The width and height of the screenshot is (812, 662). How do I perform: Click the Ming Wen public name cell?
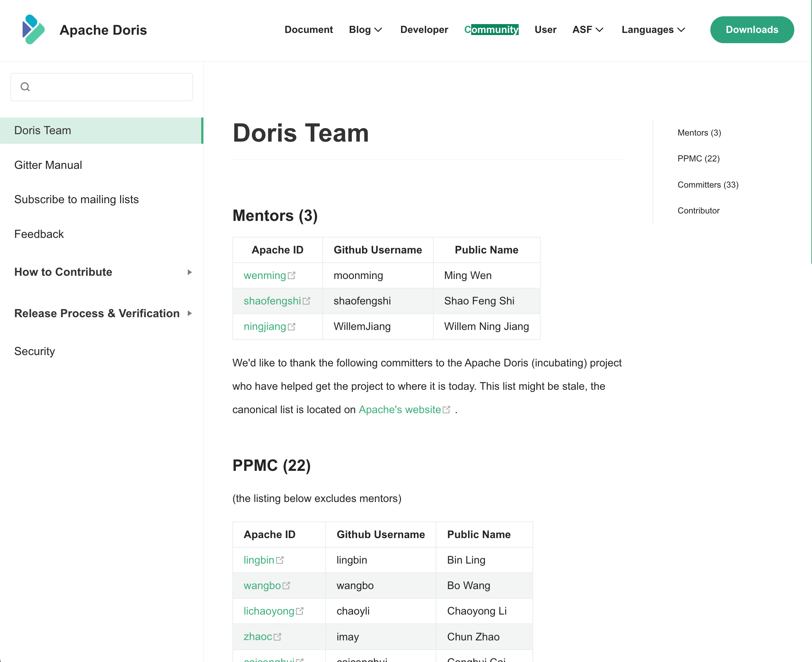[486, 275]
